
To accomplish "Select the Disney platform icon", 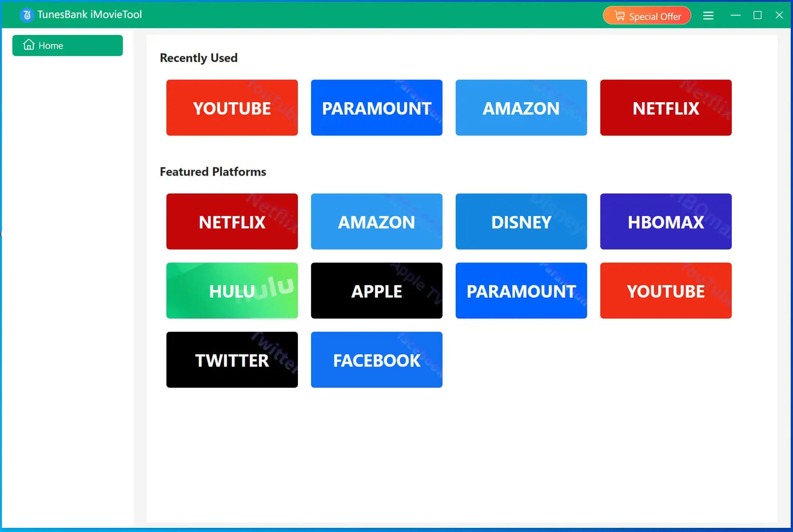I will pos(521,221).
